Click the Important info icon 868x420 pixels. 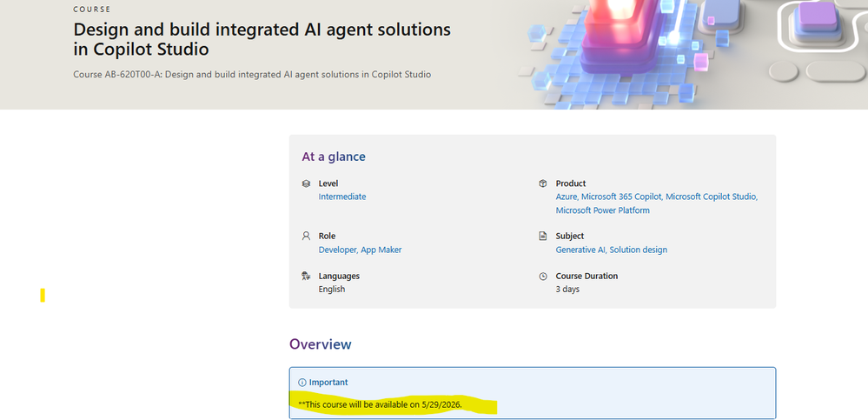[302, 383]
